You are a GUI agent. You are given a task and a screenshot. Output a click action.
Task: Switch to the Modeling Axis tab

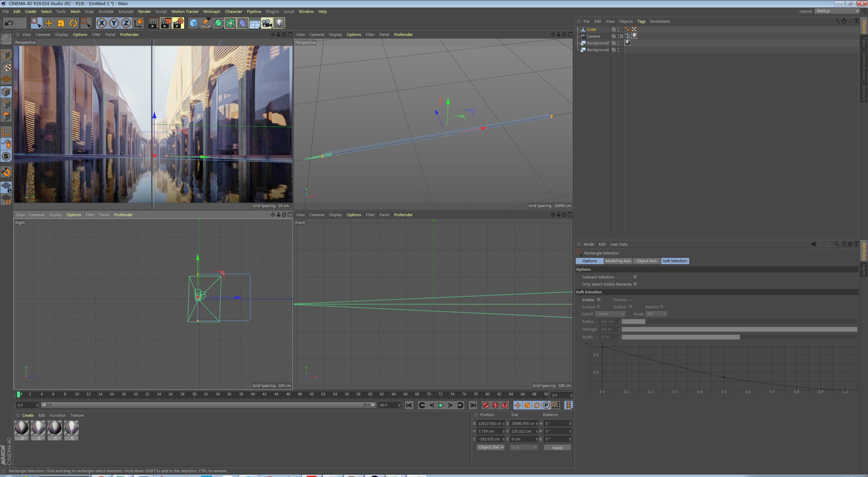[x=618, y=261]
